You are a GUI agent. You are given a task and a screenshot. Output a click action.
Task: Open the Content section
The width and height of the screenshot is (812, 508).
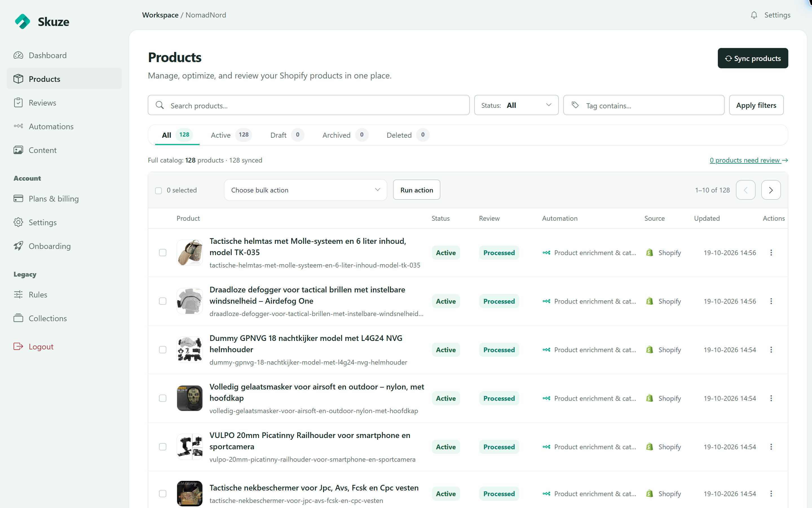point(64,150)
